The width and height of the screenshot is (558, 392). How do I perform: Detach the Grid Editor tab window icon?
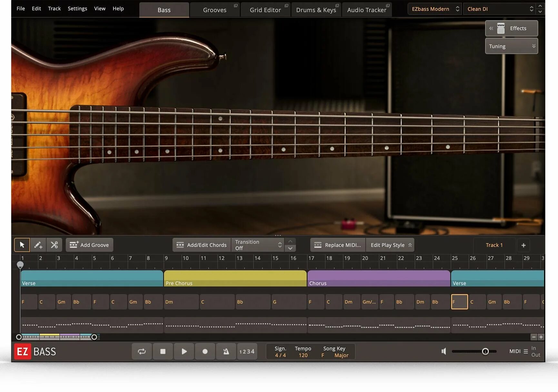(286, 5)
